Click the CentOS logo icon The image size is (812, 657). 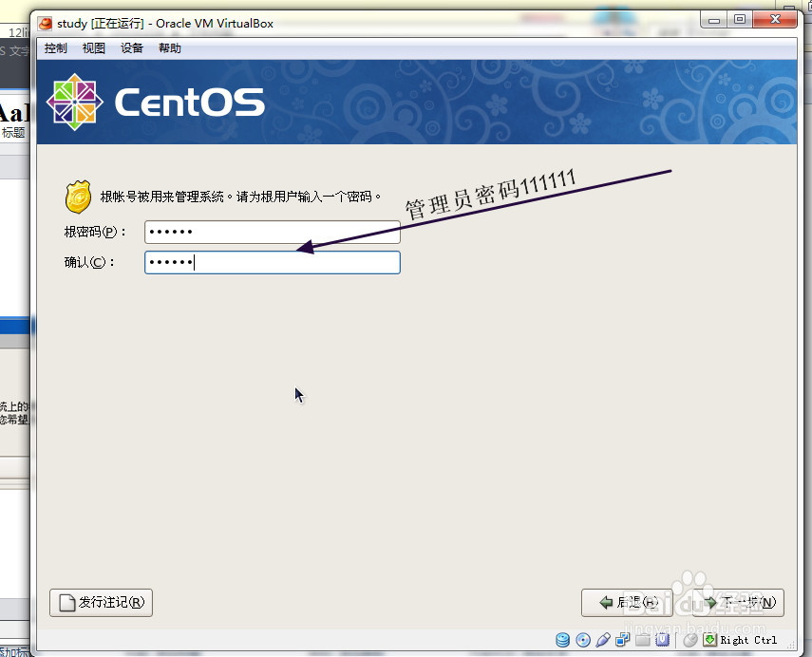(x=75, y=102)
